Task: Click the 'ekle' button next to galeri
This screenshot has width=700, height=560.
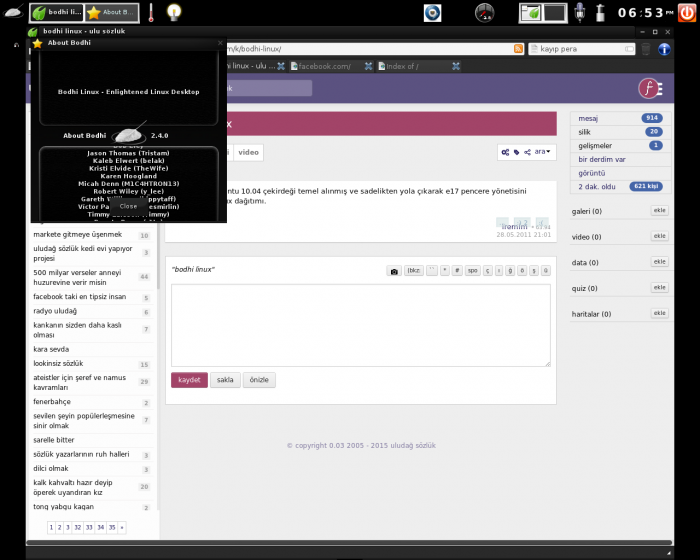Action: (x=659, y=211)
